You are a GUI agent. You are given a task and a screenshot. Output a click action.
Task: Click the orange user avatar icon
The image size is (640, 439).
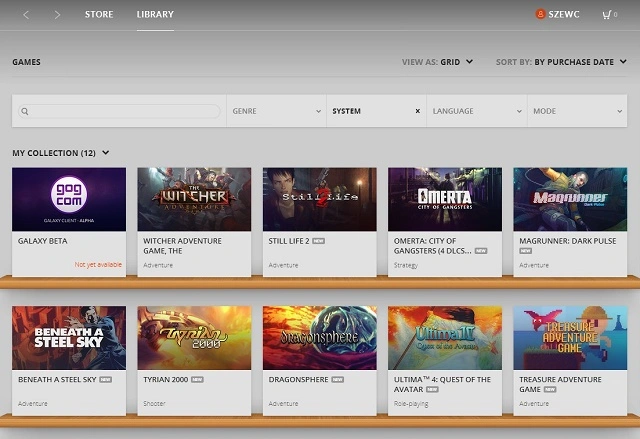(x=540, y=14)
